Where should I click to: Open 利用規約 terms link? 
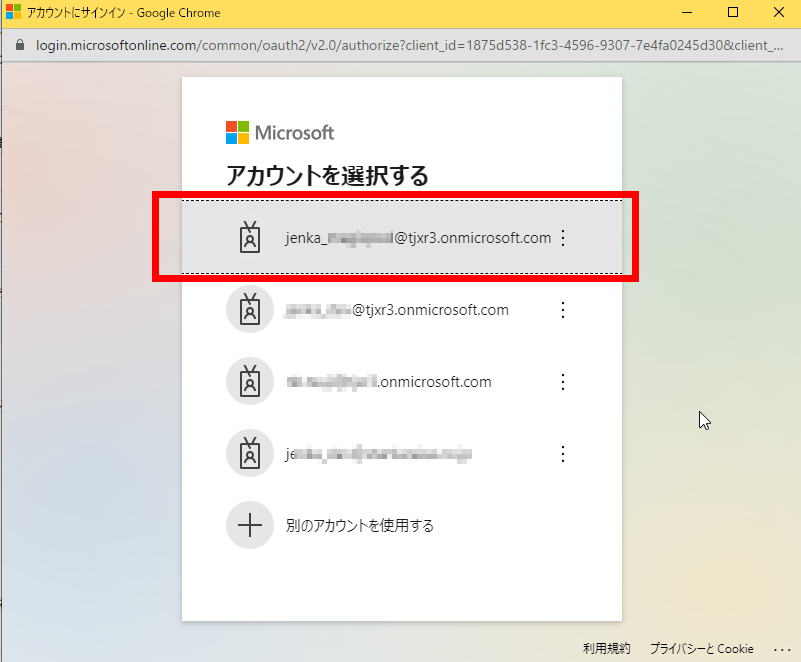pyautogui.click(x=606, y=649)
